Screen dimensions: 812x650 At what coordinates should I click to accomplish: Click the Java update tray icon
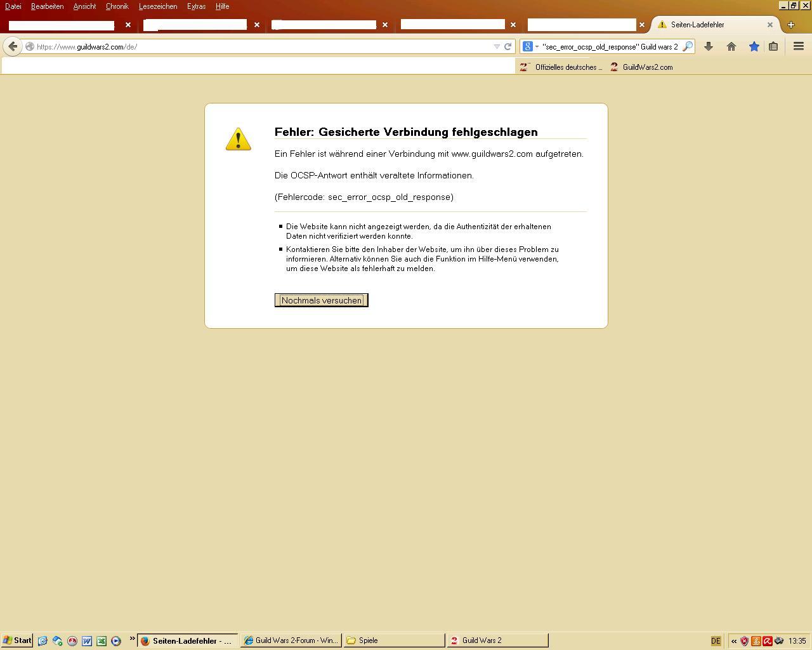tap(756, 641)
